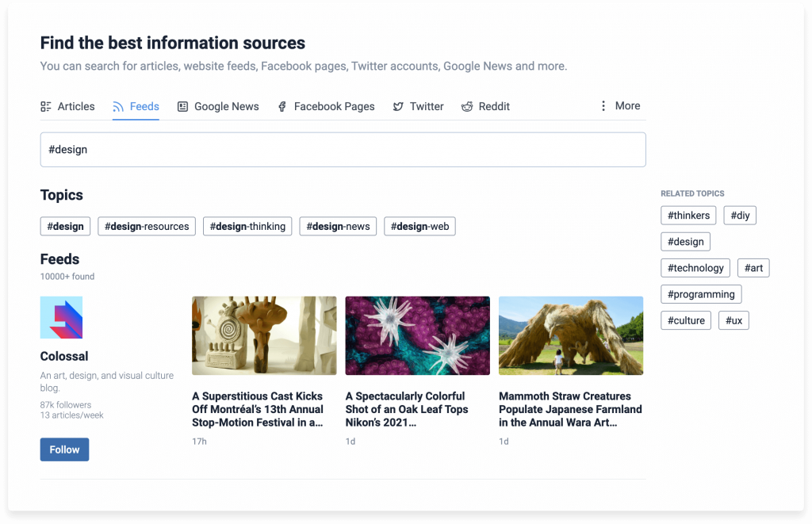The width and height of the screenshot is (812, 524).
Task: Click the Facebook Pages flag icon
Action: 282,105
